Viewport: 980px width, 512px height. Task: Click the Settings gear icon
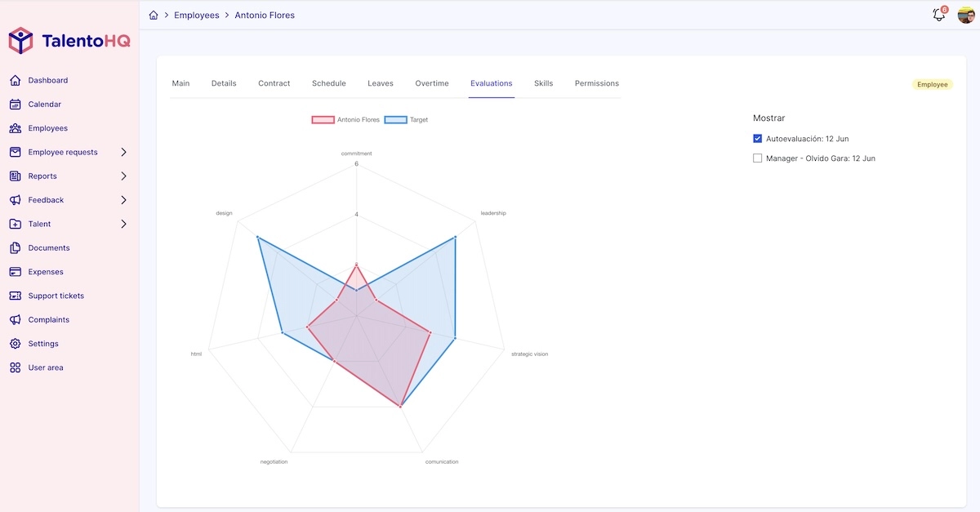tap(15, 344)
